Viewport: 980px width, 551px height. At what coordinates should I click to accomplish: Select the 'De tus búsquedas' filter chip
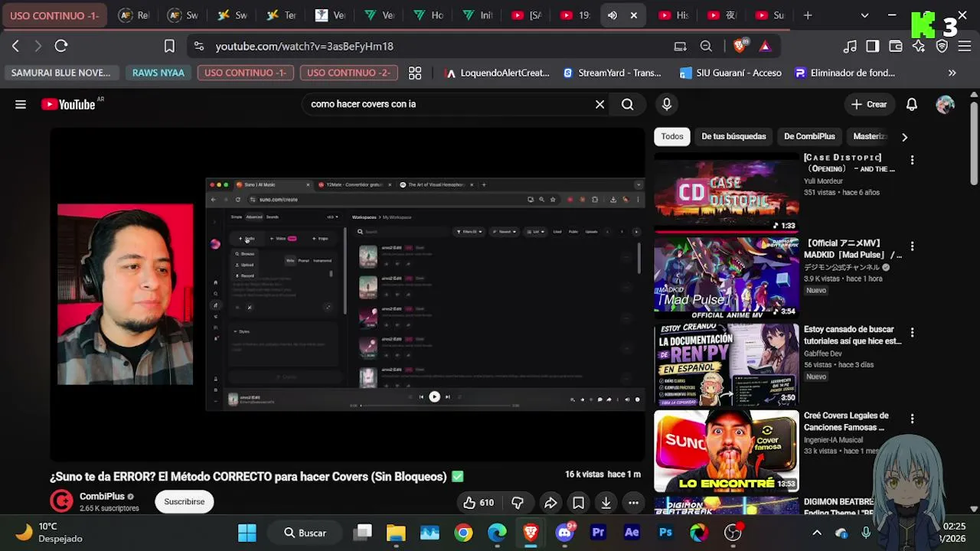pyautogui.click(x=733, y=136)
